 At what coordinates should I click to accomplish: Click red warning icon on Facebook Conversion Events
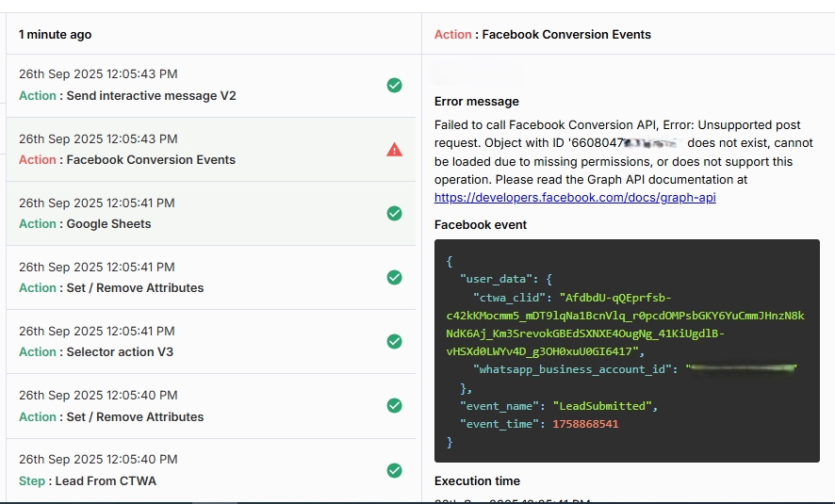[x=395, y=149]
